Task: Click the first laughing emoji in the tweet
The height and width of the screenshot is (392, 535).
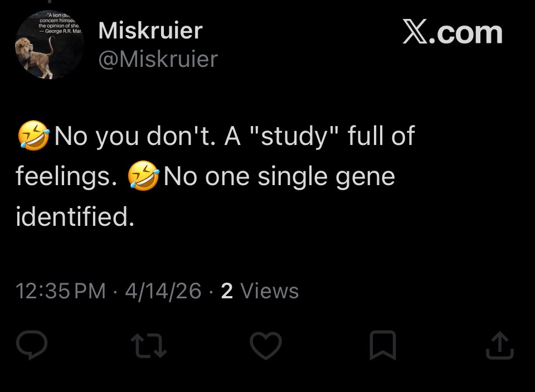Action: [33, 136]
